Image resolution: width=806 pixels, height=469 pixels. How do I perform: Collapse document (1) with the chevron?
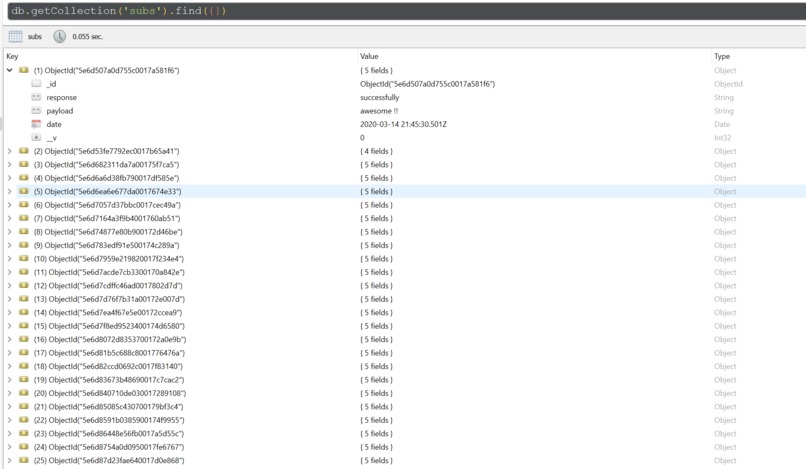[9, 70]
